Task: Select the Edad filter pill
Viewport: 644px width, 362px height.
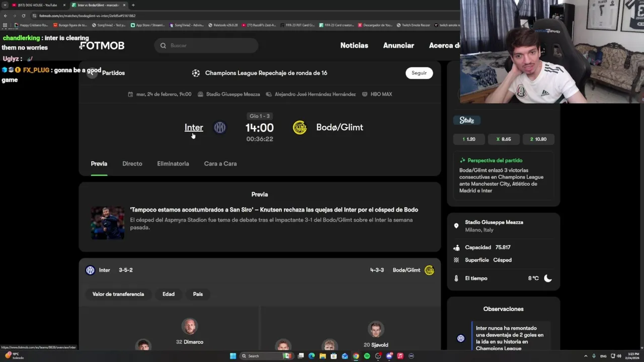Action: pyautogui.click(x=169, y=294)
